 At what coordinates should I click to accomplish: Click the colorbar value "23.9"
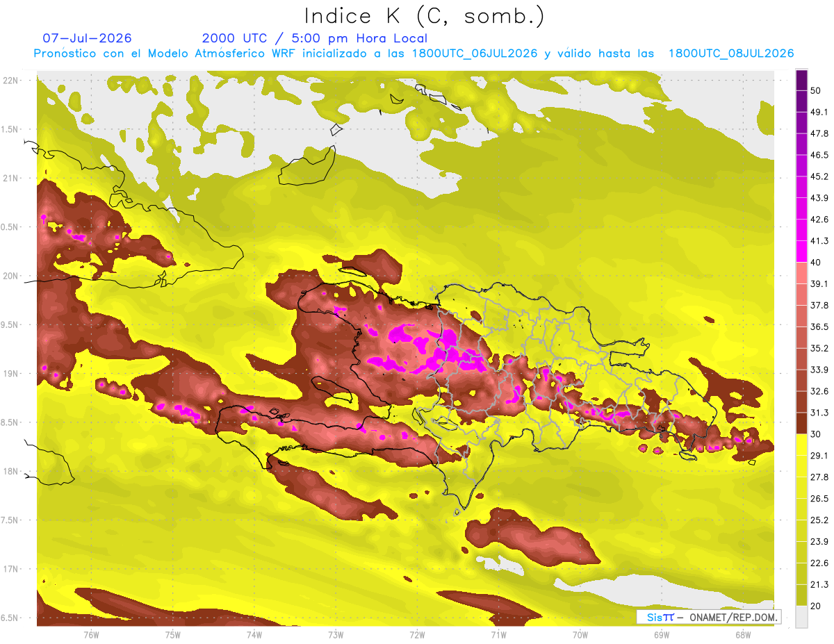(819, 542)
